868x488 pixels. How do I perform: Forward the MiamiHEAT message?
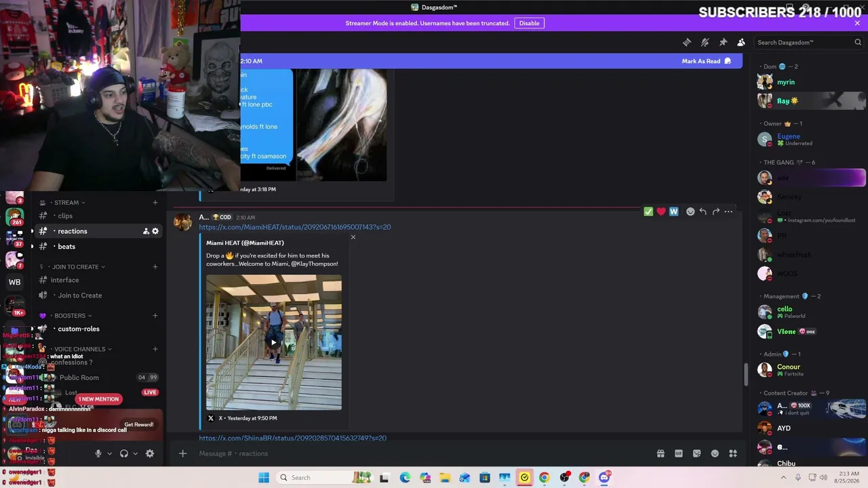[x=716, y=211]
